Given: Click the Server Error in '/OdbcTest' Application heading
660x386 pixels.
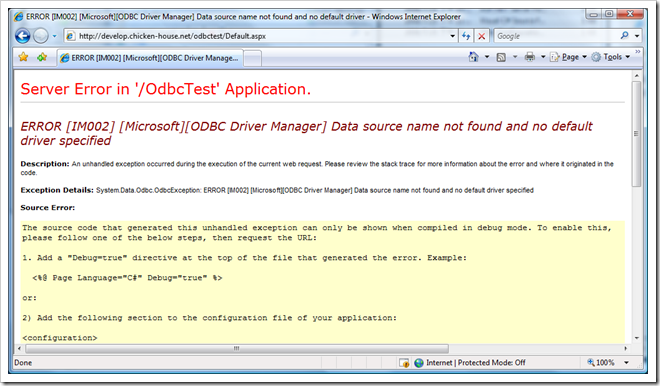Looking at the screenshot, I should click(165, 89).
